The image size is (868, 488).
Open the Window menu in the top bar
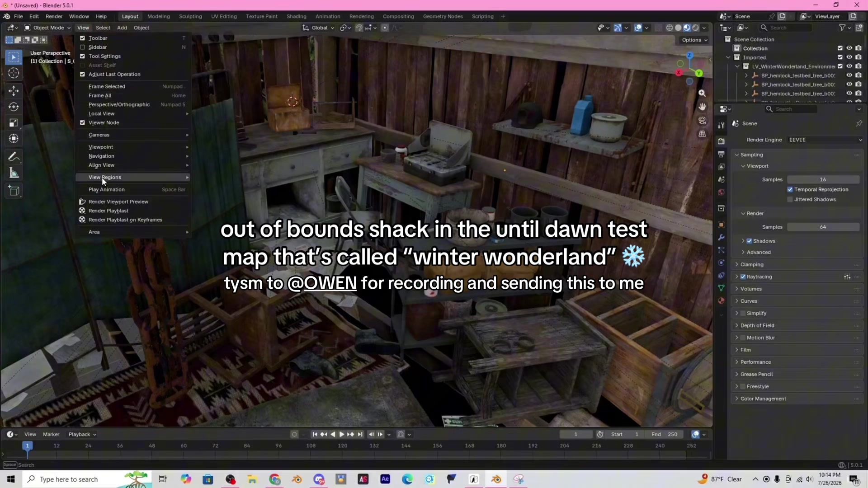79,17
